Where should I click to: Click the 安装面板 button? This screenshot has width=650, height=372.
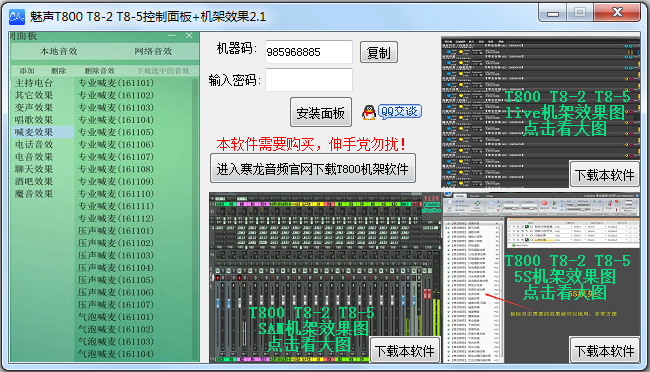point(321,112)
